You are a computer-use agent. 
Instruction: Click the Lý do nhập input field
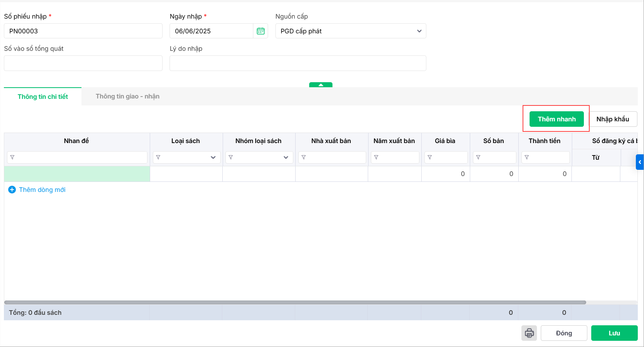tap(298, 63)
